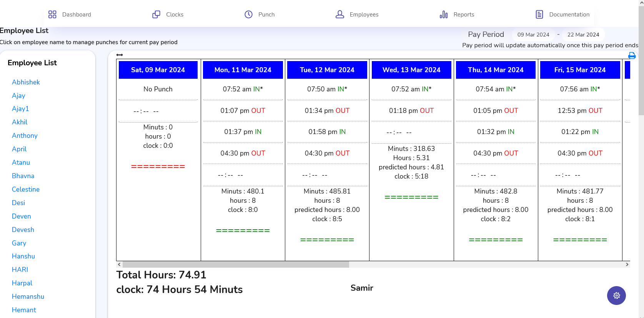Print the timesheet using printer icon

coord(632,56)
